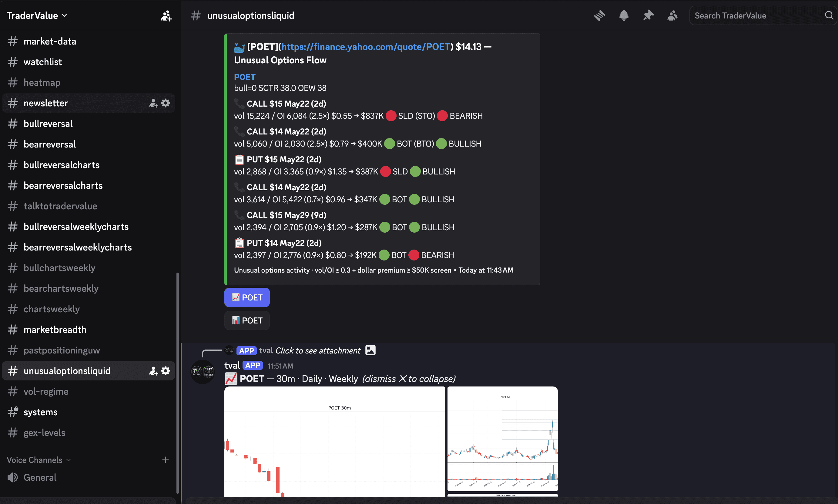This screenshot has height=504, width=838.
Task: Open the bullreversal channel
Action: point(89,124)
